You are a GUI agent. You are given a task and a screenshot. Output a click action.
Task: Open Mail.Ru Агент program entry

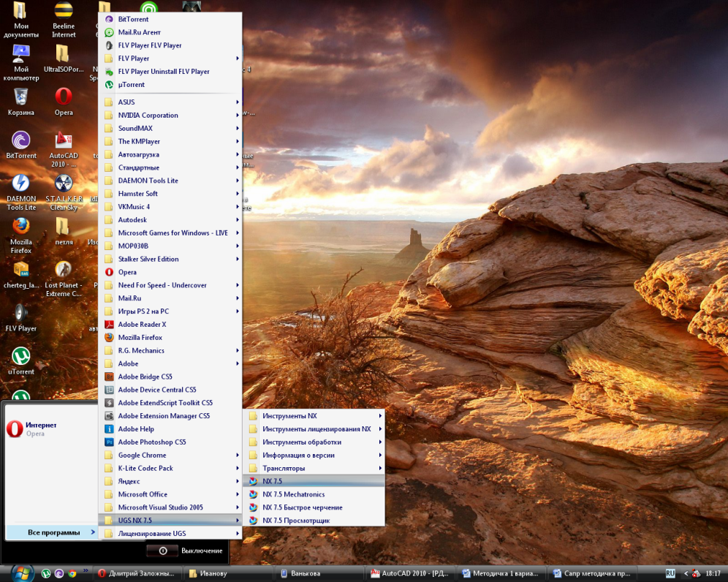pos(170,32)
